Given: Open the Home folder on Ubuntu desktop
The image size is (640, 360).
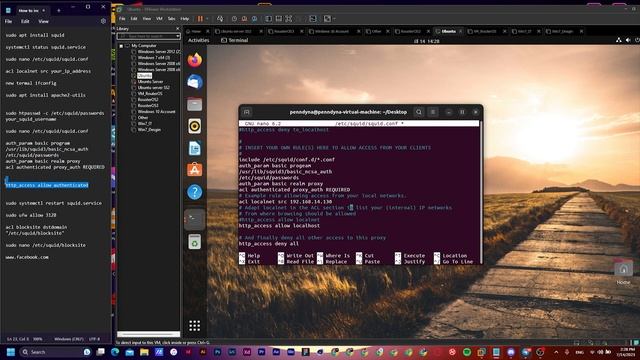Looking at the screenshot, I should (x=623, y=272).
